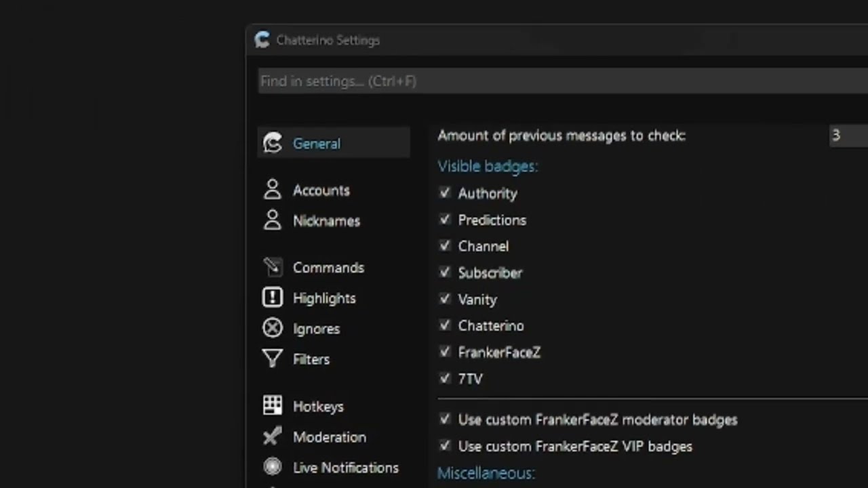
Task: Click 'Amount of previous messages to check' label
Action: [x=561, y=136]
